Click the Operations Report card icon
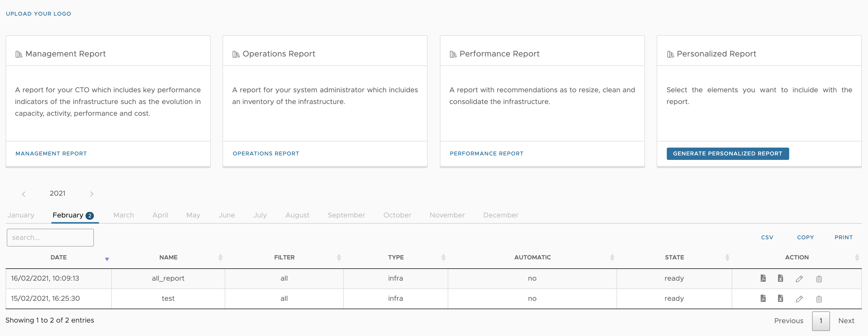 [x=236, y=54]
